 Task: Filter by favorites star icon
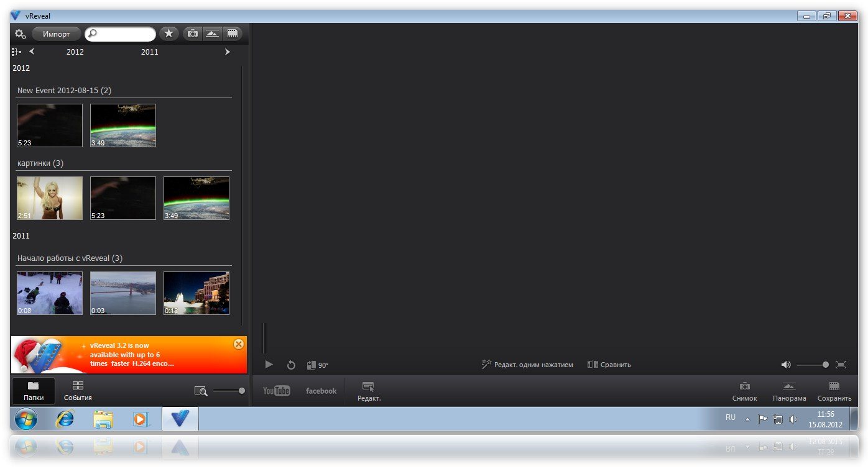[x=169, y=34]
